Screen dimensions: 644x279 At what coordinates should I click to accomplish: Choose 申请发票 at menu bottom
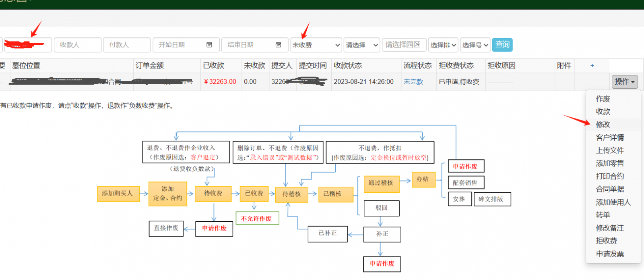610,254
